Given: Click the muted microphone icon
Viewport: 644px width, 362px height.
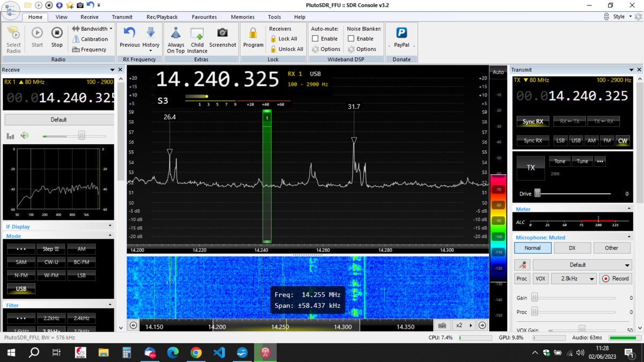Looking at the screenshot, I should click(521, 264).
